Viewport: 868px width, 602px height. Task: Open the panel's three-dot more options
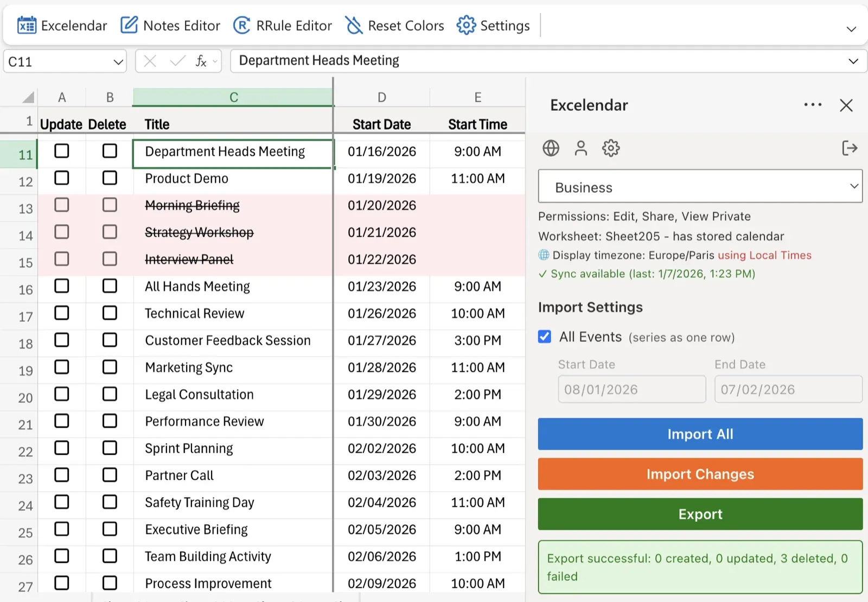pyautogui.click(x=813, y=105)
